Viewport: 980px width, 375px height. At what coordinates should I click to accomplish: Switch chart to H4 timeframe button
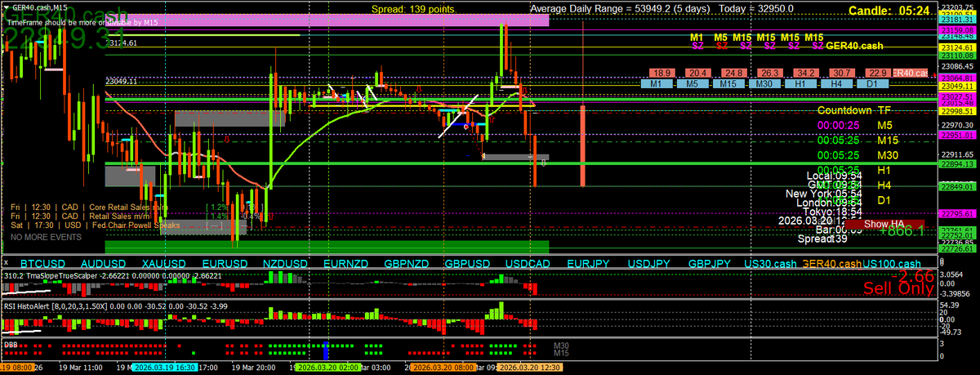[836, 84]
